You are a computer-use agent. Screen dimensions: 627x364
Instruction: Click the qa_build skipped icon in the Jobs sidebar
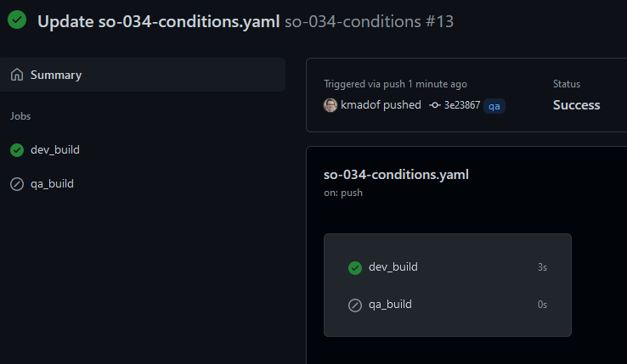17,184
